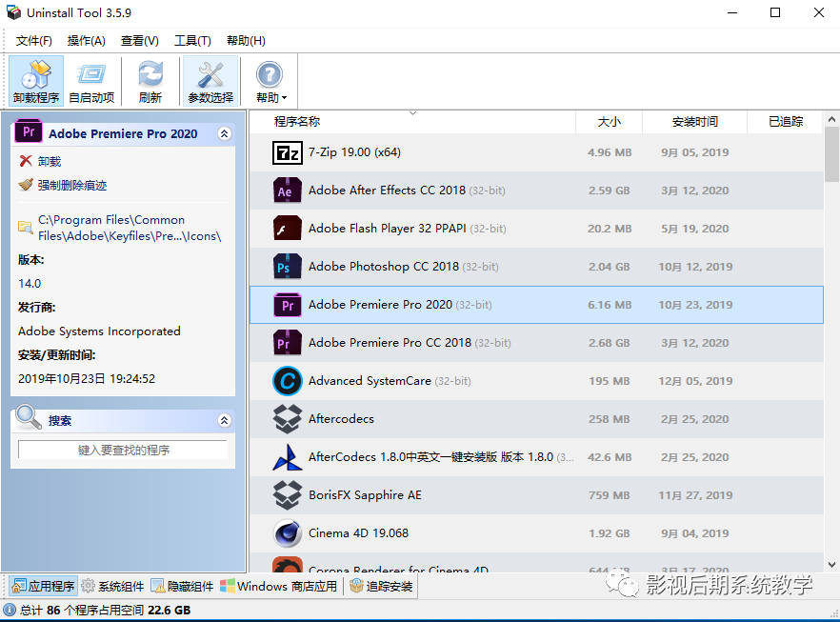Open the 卸载程序 (Uninstaller) toolbar icon
This screenshot has height=622, width=840.
[36, 81]
